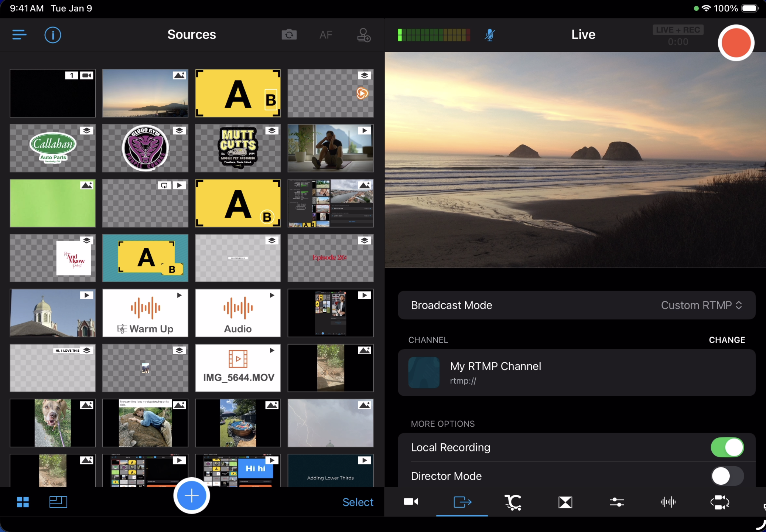
Task: Click CHANGE next to Channel
Action: (x=726, y=340)
